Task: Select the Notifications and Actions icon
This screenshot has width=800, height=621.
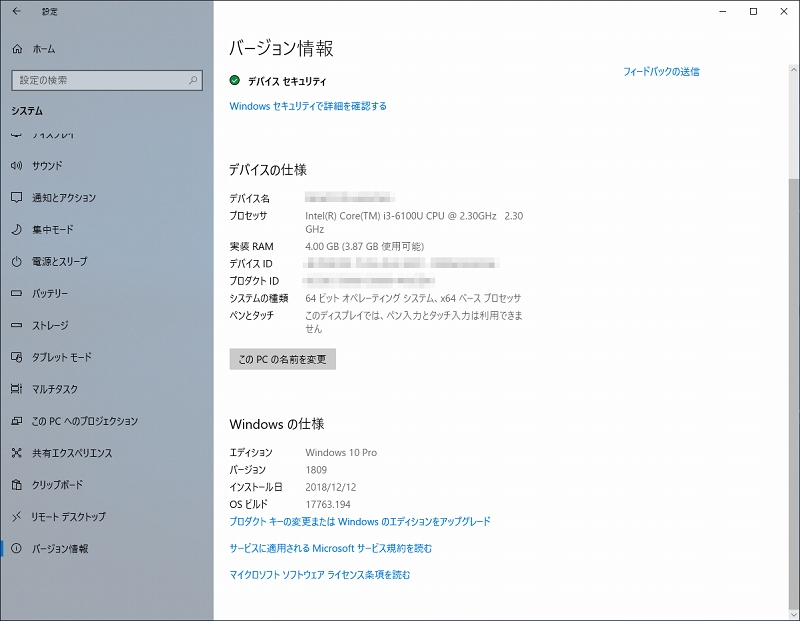Action: pos(17,197)
